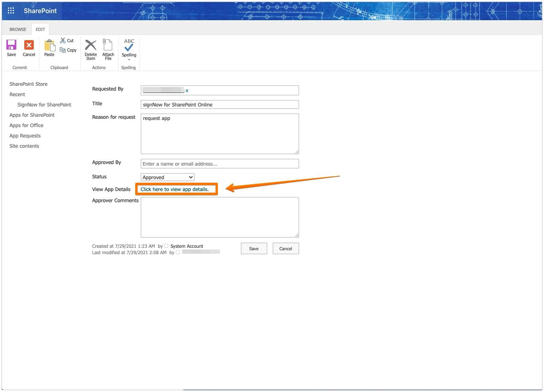Click the Paste clipboard icon
544x392 pixels.
tap(50, 45)
